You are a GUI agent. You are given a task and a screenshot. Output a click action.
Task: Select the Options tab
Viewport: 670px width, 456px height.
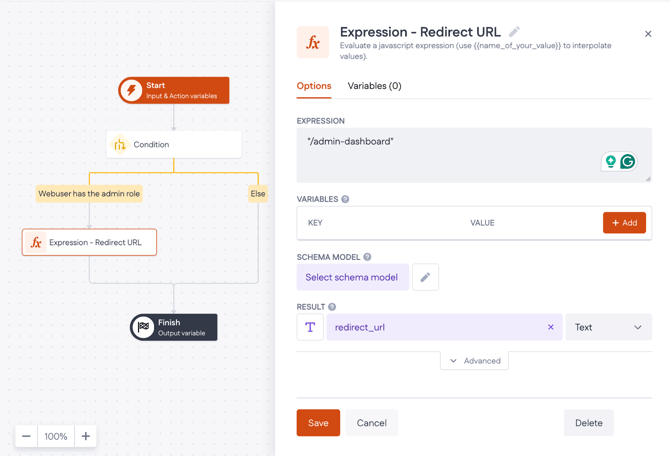[314, 86]
